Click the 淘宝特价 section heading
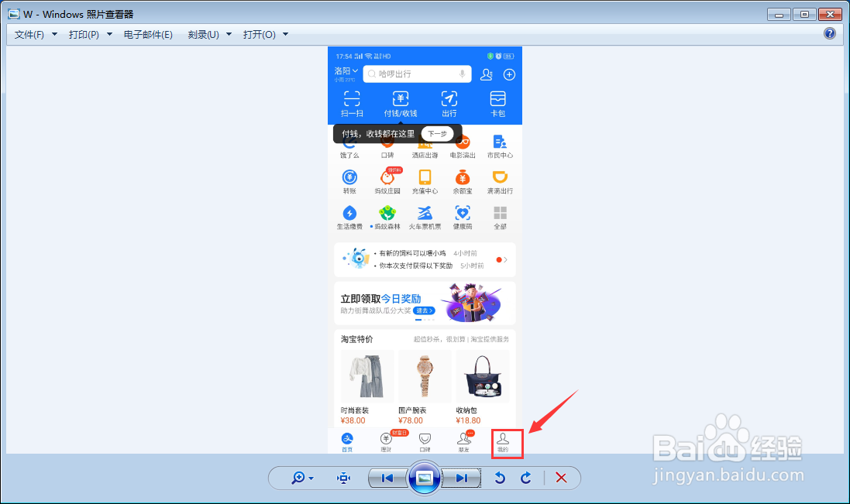Screen dimensions: 850x504 coord(356,339)
